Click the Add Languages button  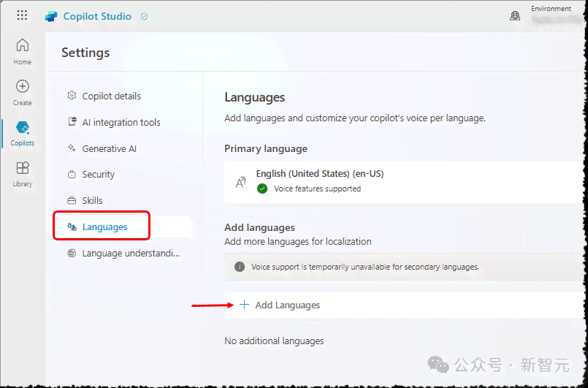click(404, 305)
